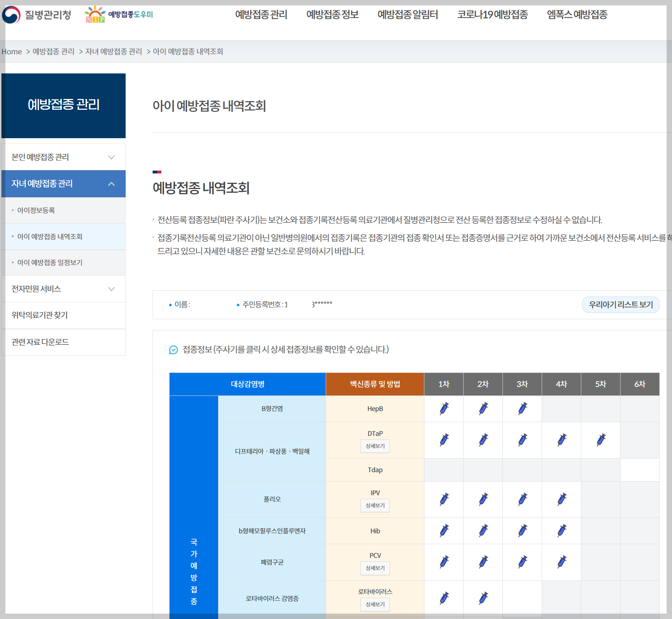Go to 관련 자료 다운로드
Viewport: 672px width, 619px height.
pos(64,342)
